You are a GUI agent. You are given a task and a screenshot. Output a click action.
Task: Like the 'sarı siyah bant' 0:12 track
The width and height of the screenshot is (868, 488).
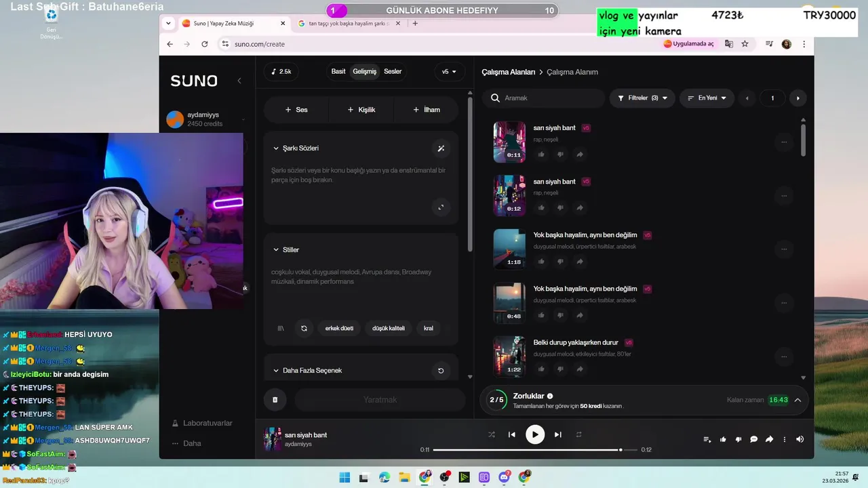(x=541, y=207)
